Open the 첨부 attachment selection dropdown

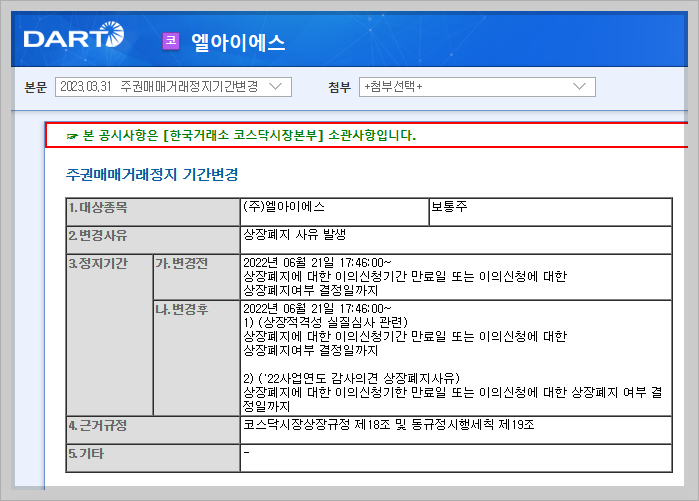click(x=477, y=87)
